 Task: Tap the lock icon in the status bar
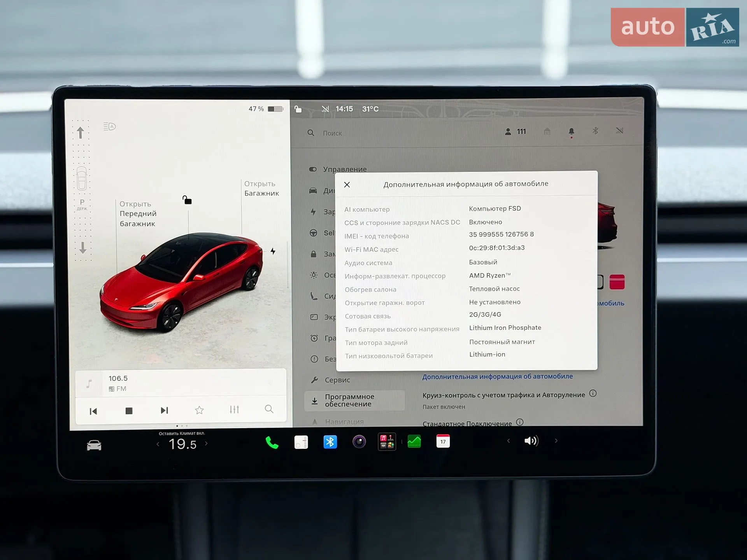point(298,109)
